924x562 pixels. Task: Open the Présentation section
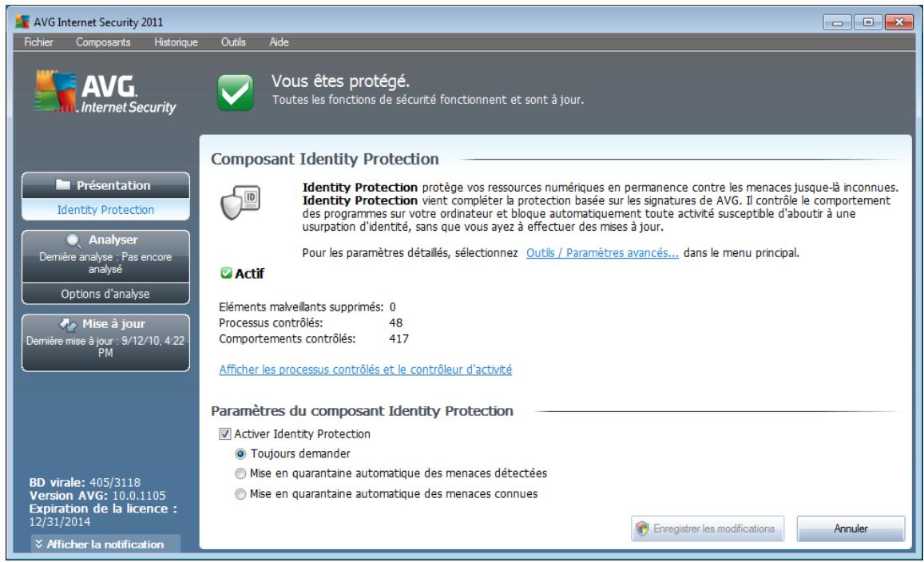[105, 185]
